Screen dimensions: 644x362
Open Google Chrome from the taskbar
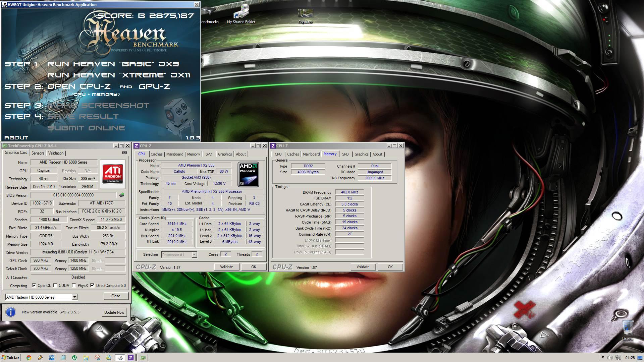(x=29, y=358)
